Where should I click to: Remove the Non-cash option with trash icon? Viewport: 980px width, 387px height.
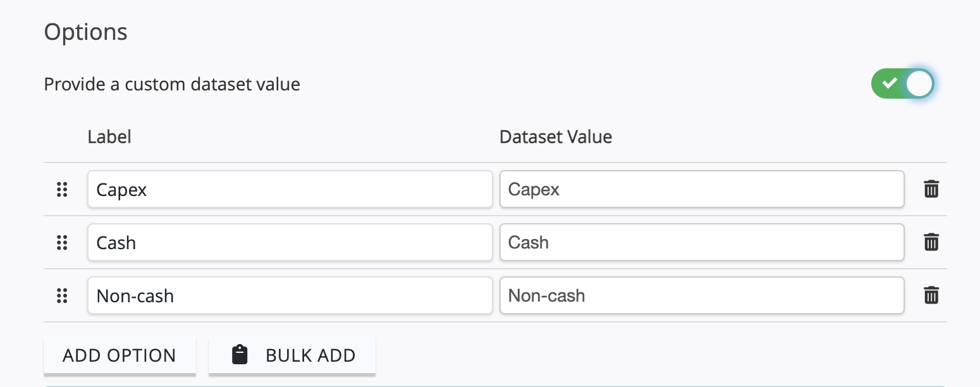coord(931,295)
